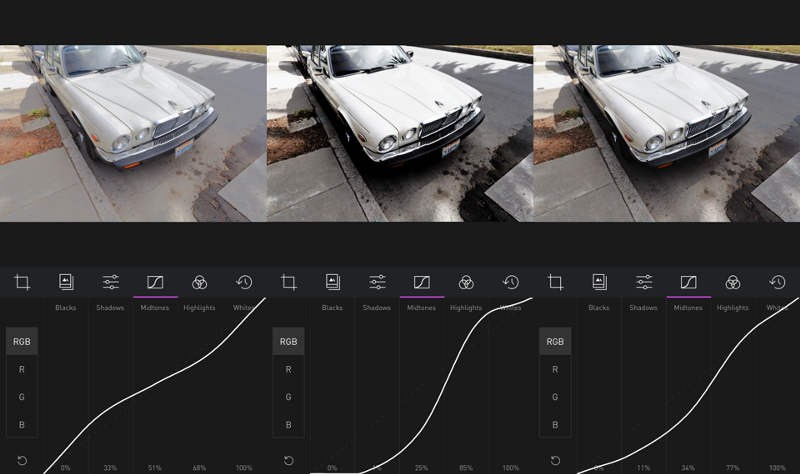Select the curves tool in the right panel
This screenshot has height=474, width=800.
coord(688,283)
